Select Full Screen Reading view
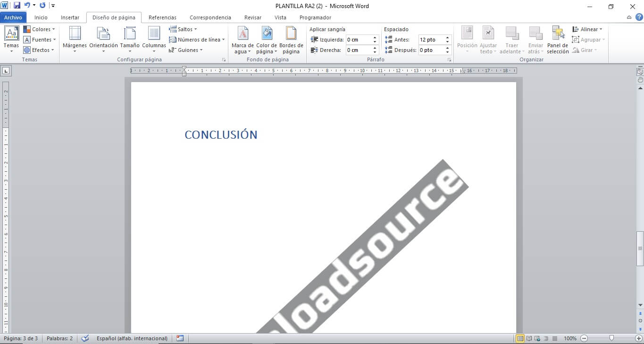Viewport: 644px width, 344px height. pyautogui.click(x=529, y=338)
